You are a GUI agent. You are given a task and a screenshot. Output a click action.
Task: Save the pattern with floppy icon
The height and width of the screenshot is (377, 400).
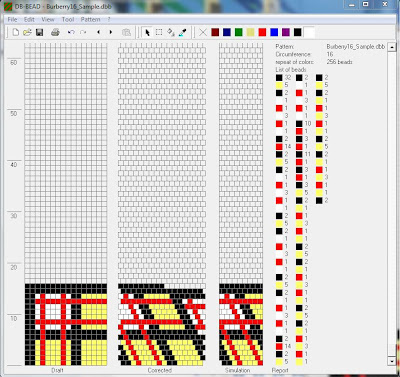pyautogui.click(x=40, y=32)
